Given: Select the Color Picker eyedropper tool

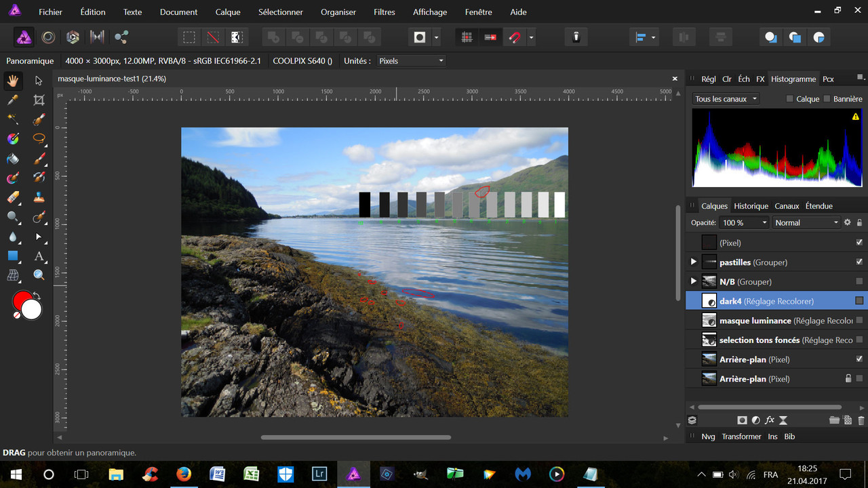Looking at the screenshot, I should (x=12, y=100).
